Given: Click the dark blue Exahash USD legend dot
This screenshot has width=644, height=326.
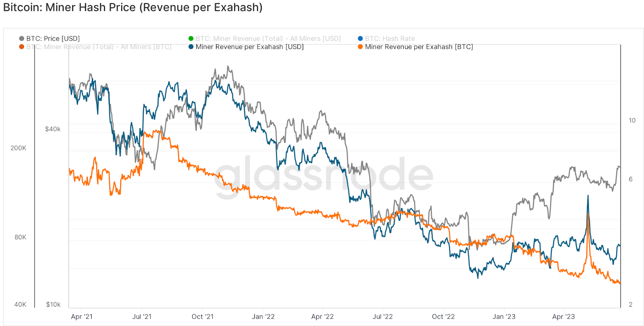Looking at the screenshot, I should [x=191, y=47].
